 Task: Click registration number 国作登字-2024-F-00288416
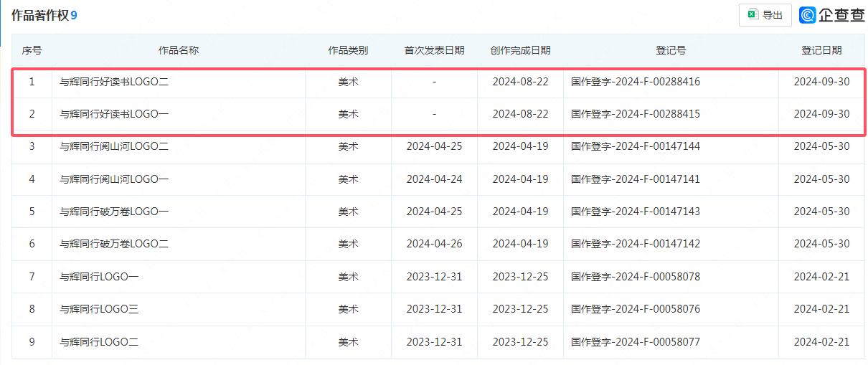pyautogui.click(x=636, y=82)
